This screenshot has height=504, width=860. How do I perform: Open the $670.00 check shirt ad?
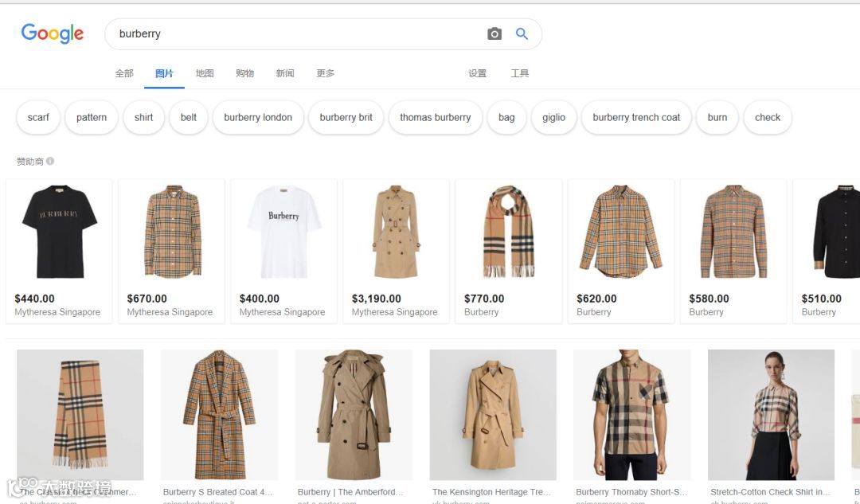[172, 251]
